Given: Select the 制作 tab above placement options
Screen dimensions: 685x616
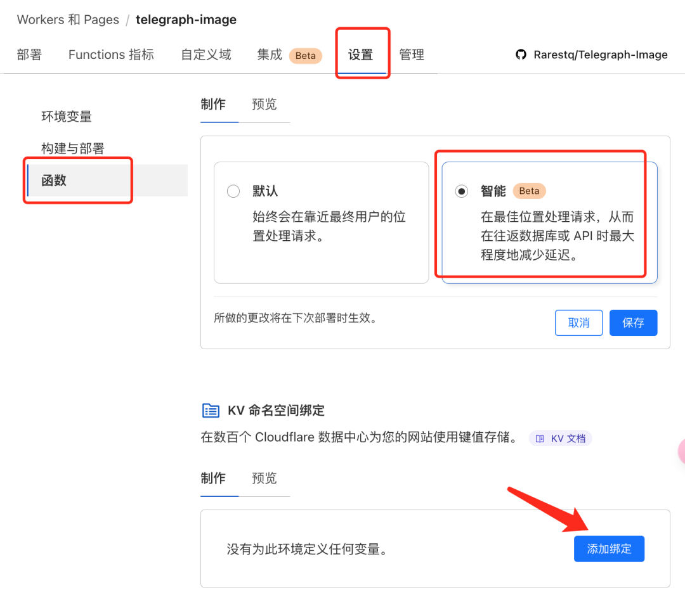Looking at the screenshot, I should pyautogui.click(x=213, y=105).
